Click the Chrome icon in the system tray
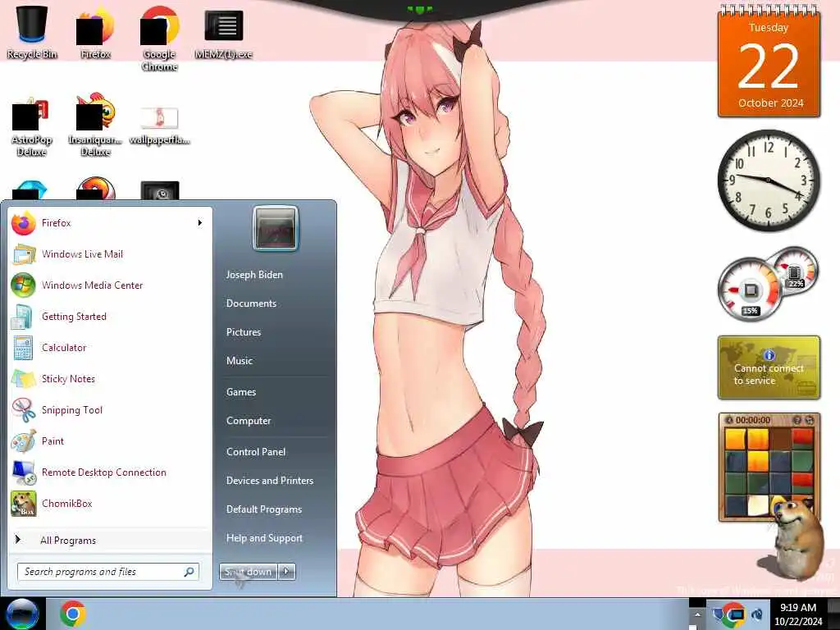 (x=733, y=614)
